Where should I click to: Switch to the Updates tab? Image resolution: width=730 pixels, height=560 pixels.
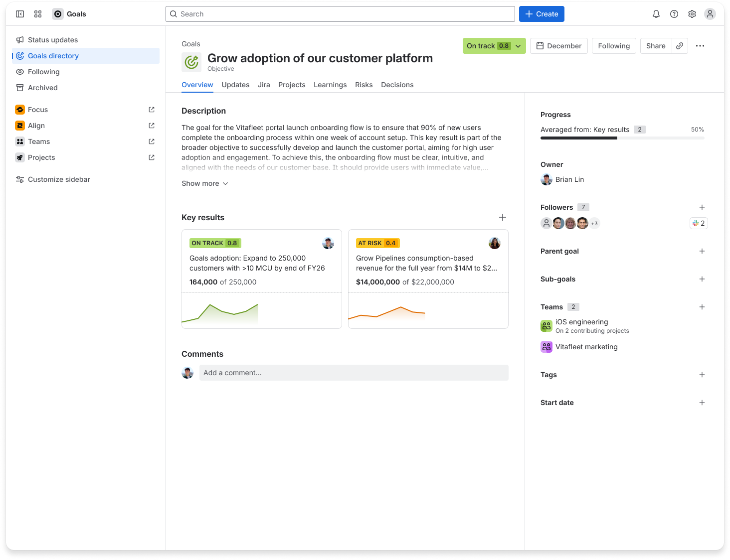pyautogui.click(x=235, y=85)
